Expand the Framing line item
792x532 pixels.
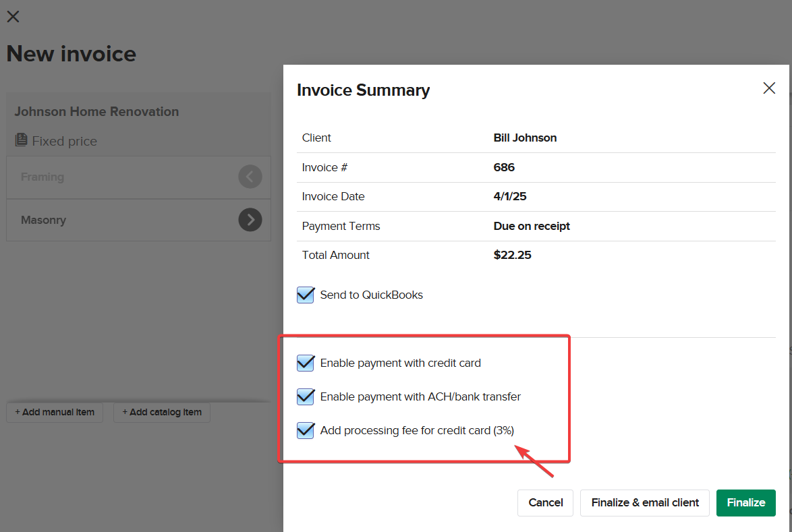click(250, 177)
